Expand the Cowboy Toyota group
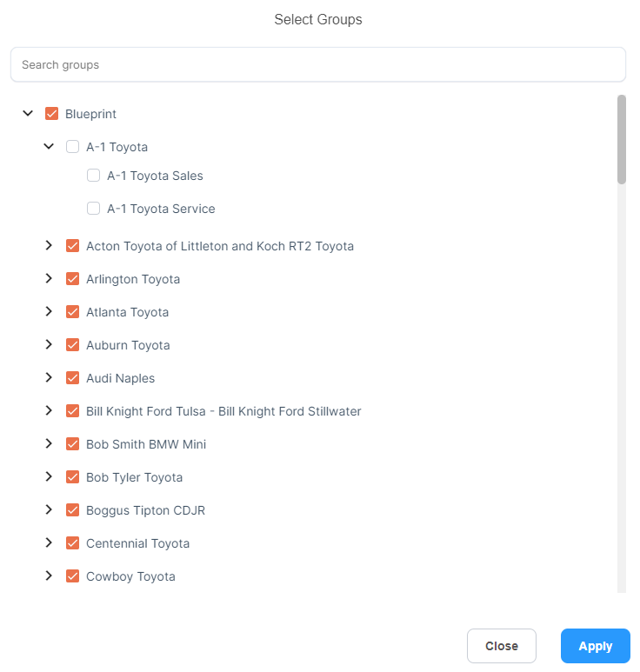Viewport: 640px width, 672px height. pyautogui.click(x=49, y=576)
